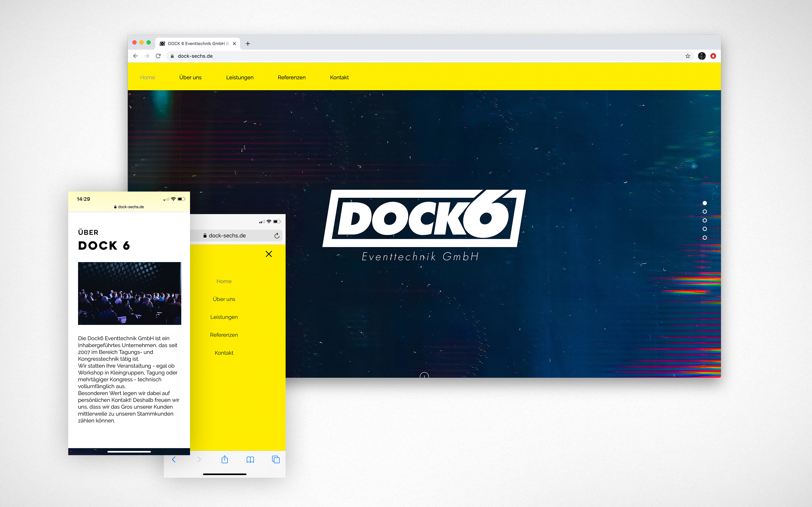The height and width of the screenshot is (507, 812).
Task: Select the second slide indicator dot
Action: pos(705,212)
